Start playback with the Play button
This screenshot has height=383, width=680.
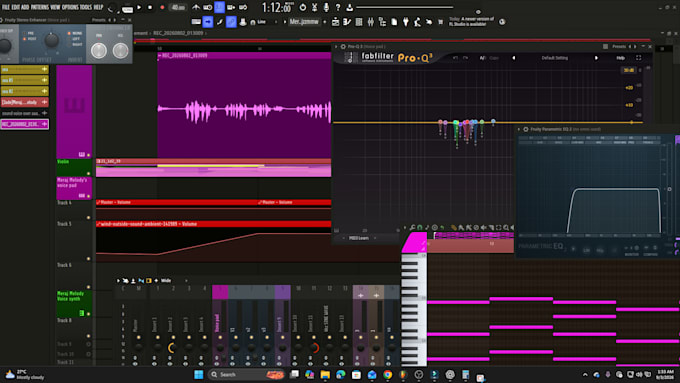pyautogui.click(x=139, y=7)
